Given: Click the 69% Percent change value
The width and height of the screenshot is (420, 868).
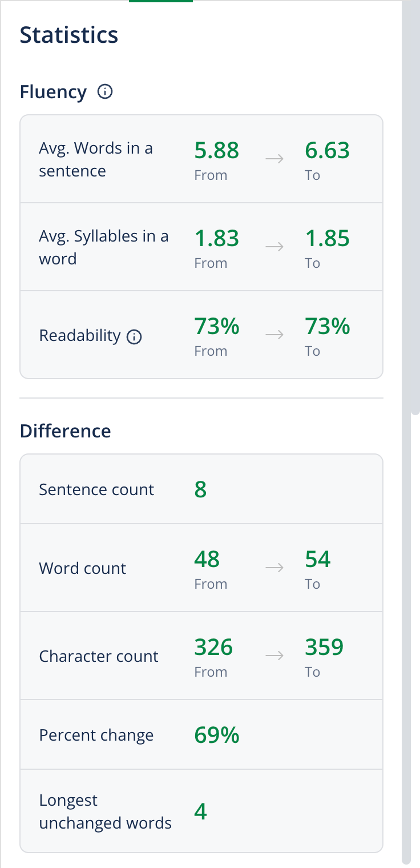Looking at the screenshot, I should (x=217, y=735).
